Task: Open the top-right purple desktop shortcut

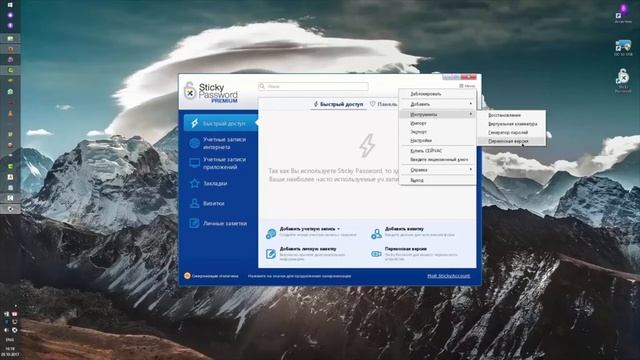Action: coord(623,13)
